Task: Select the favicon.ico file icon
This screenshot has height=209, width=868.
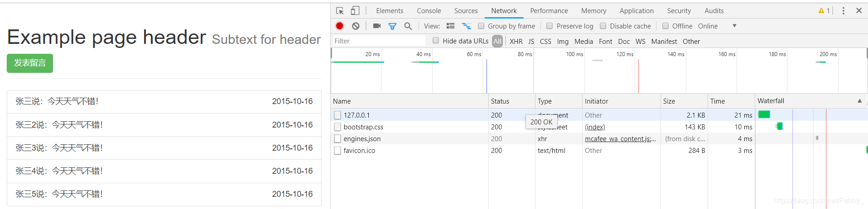Action: 337,150
